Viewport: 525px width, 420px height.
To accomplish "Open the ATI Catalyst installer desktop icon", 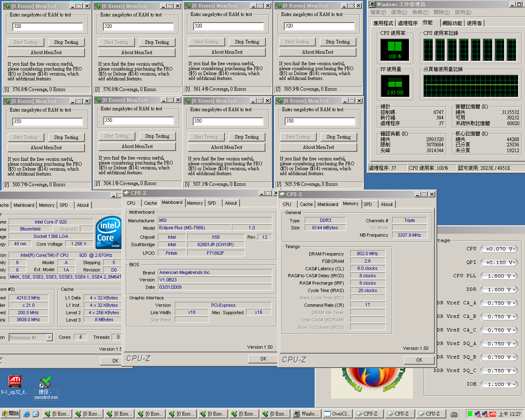I will point(15,381).
